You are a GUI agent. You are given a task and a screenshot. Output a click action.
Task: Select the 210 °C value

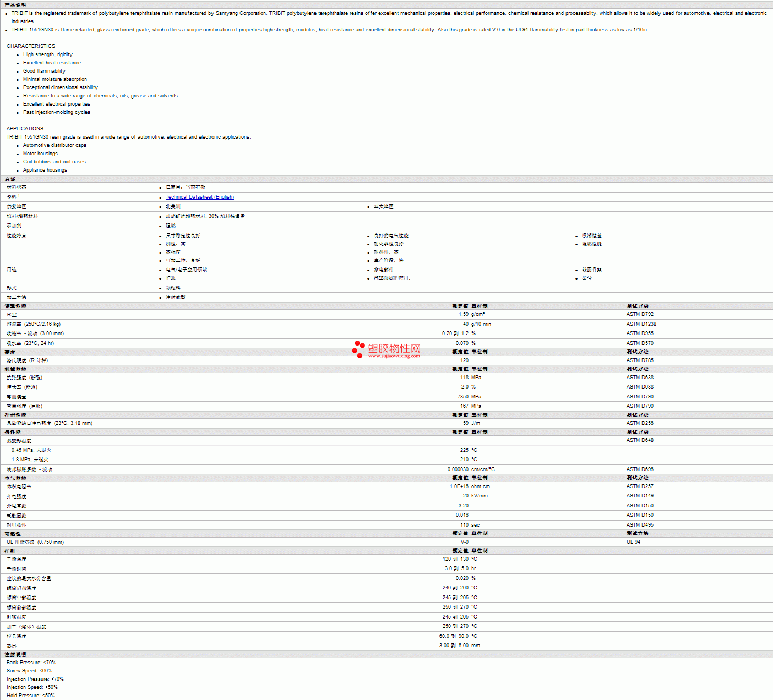pos(469,460)
